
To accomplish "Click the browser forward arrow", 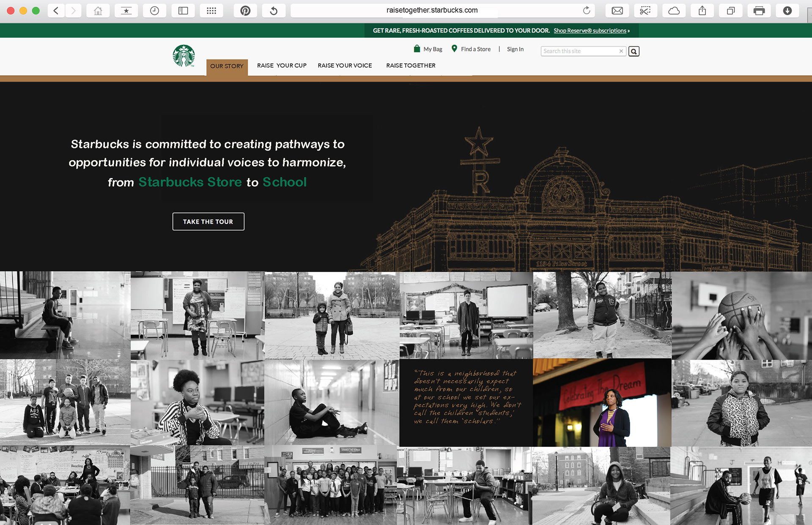I will click(x=73, y=11).
